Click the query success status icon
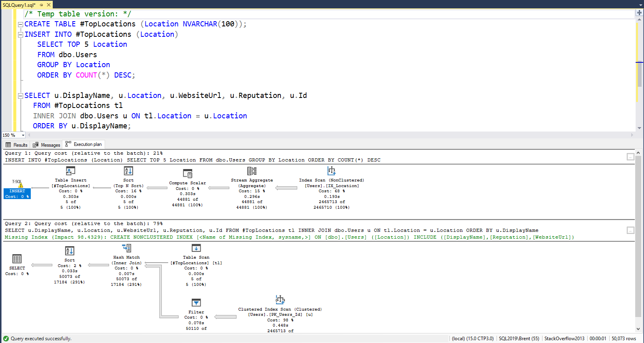 (6, 339)
